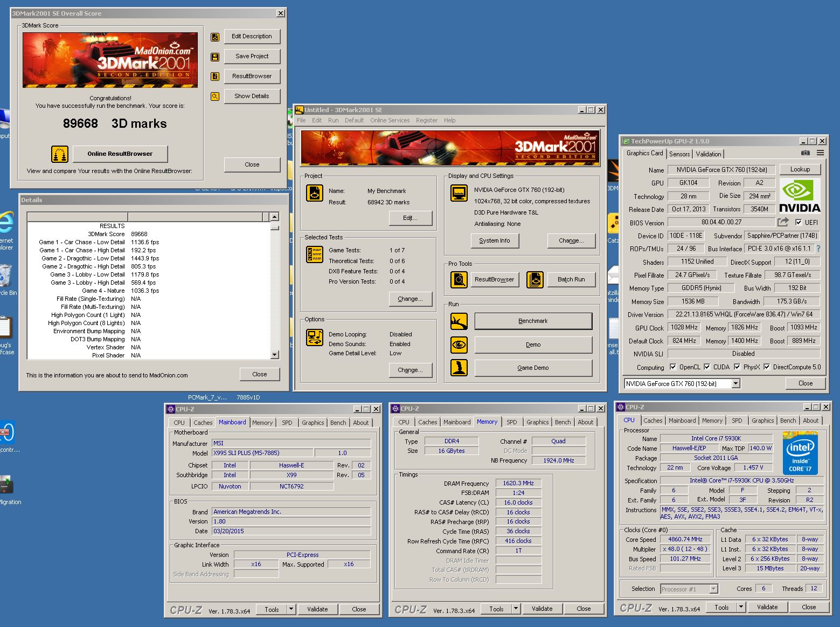Click Change button in Display and CPU Settings

(x=571, y=241)
